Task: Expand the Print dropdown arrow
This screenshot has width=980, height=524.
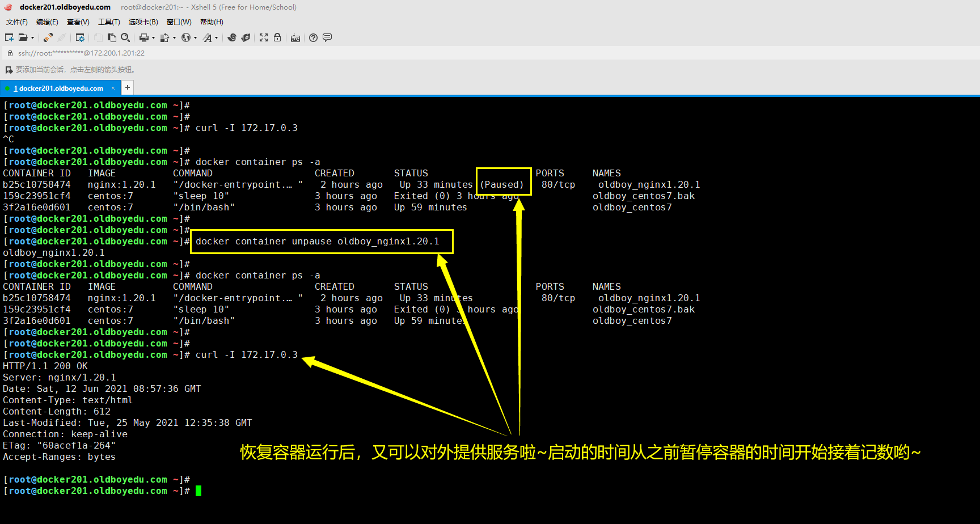Action: pos(153,38)
